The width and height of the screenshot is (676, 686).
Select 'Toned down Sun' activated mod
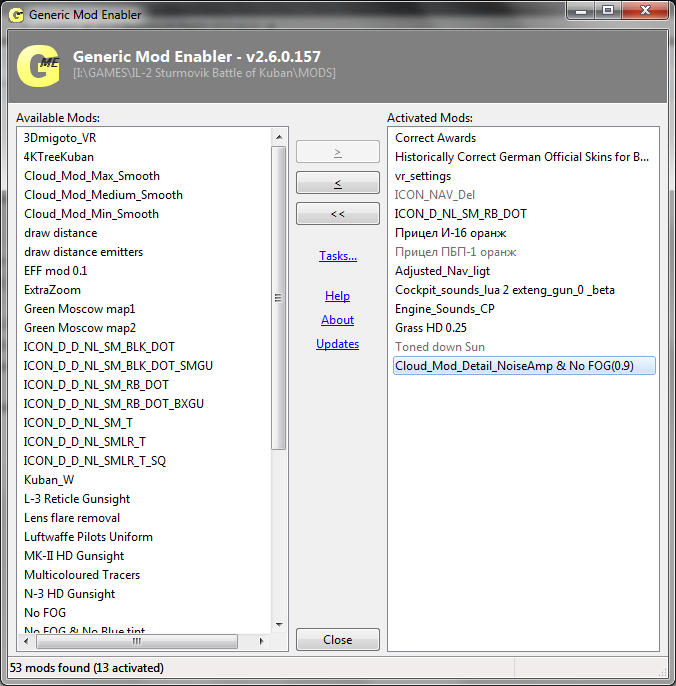[440, 347]
